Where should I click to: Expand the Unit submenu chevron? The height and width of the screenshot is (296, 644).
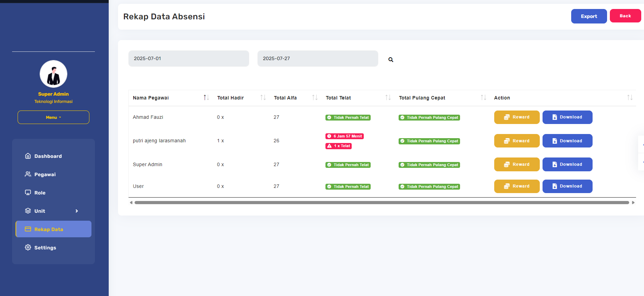click(x=77, y=211)
